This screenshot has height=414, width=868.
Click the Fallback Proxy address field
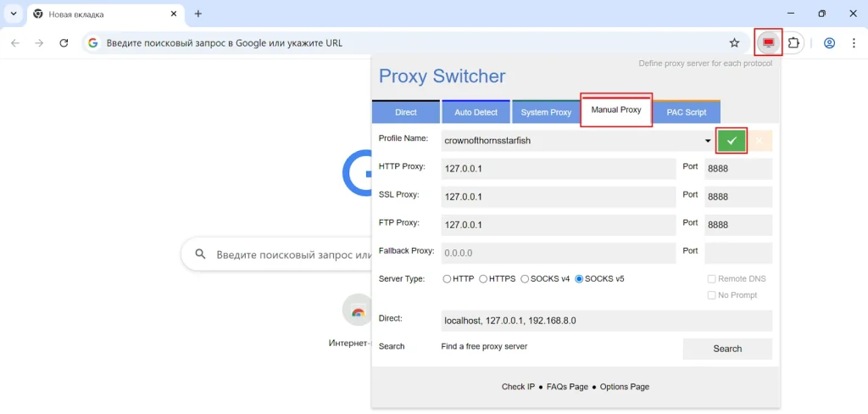(x=559, y=254)
